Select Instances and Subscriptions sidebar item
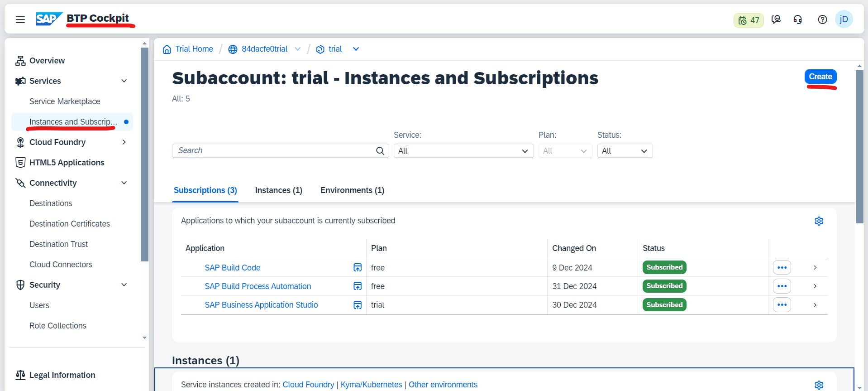The height and width of the screenshot is (391, 868). [72, 122]
